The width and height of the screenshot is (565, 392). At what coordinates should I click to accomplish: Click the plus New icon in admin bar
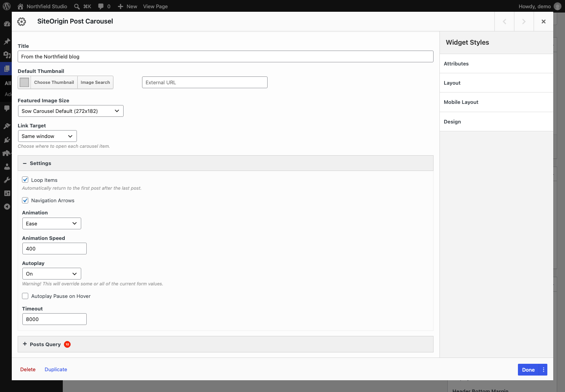click(x=120, y=6)
